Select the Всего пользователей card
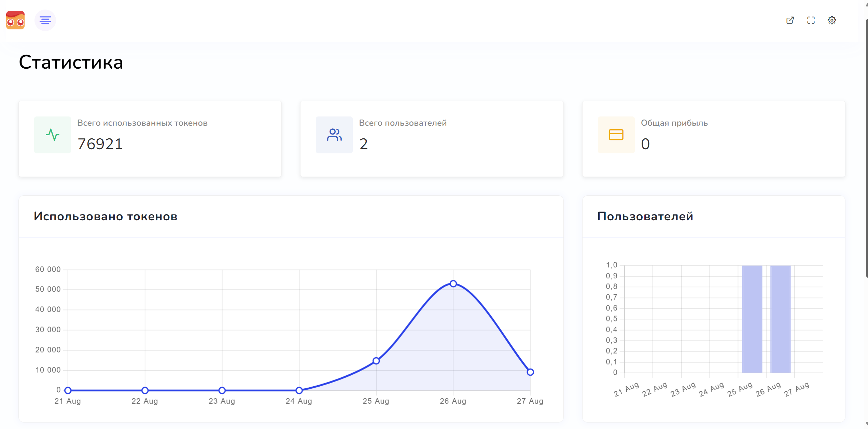Viewport: 868px width, 429px height. click(432, 139)
